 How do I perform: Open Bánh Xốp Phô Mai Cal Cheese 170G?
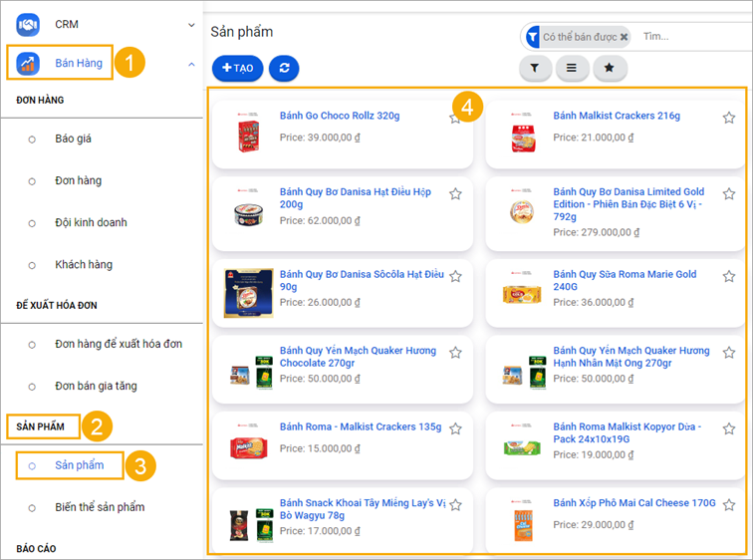(634, 503)
